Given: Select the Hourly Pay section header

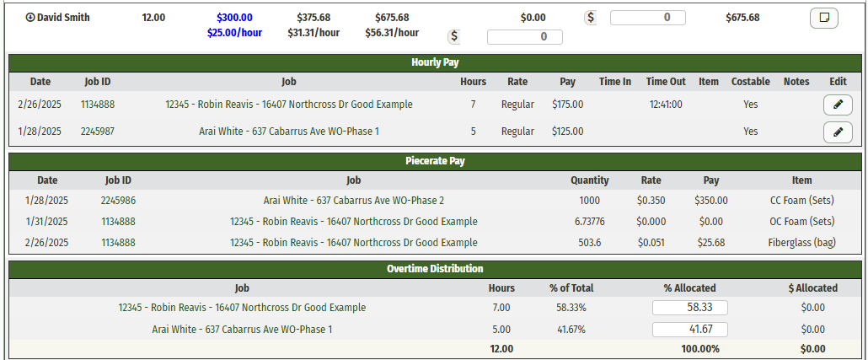Looking at the screenshot, I should click(x=435, y=62).
